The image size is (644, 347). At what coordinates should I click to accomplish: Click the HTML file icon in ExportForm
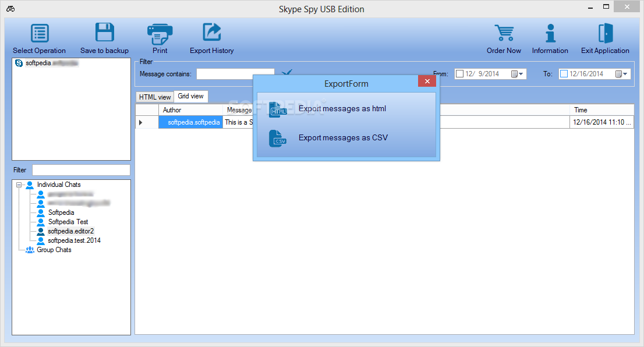[278, 109]
